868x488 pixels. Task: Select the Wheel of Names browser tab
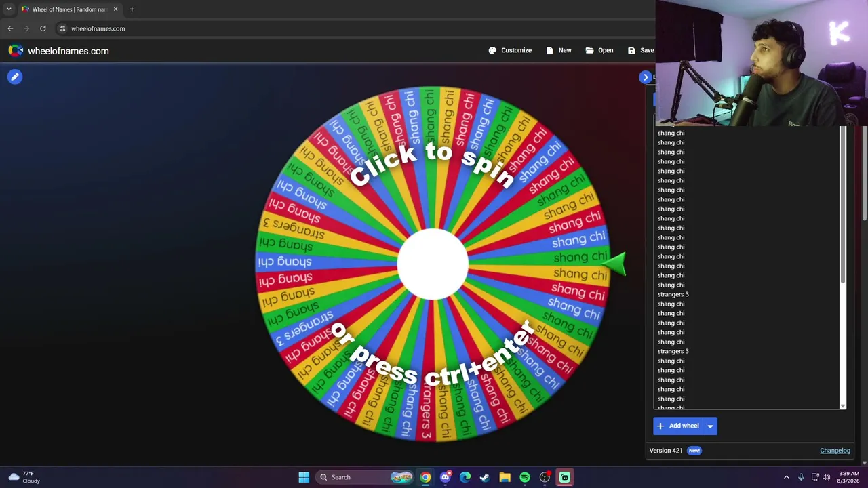click(69, 9)
